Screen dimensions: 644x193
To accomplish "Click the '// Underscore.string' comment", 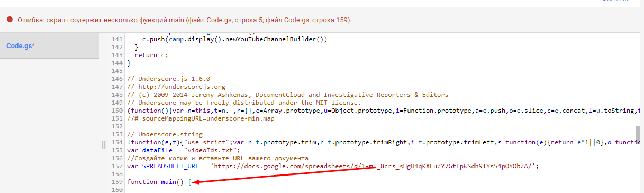I will pyautogui.click(x=165, y=134).
